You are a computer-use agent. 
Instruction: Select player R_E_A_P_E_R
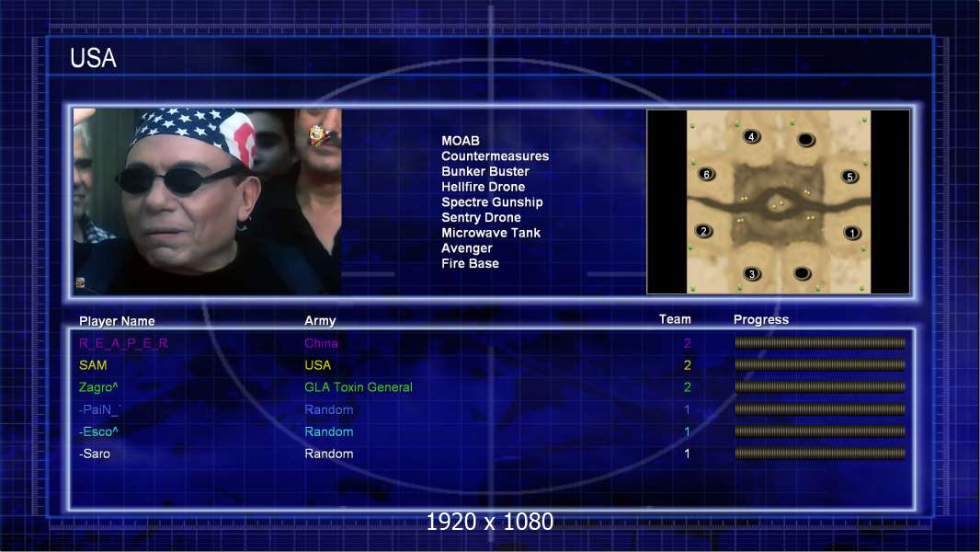click(123, 343)
